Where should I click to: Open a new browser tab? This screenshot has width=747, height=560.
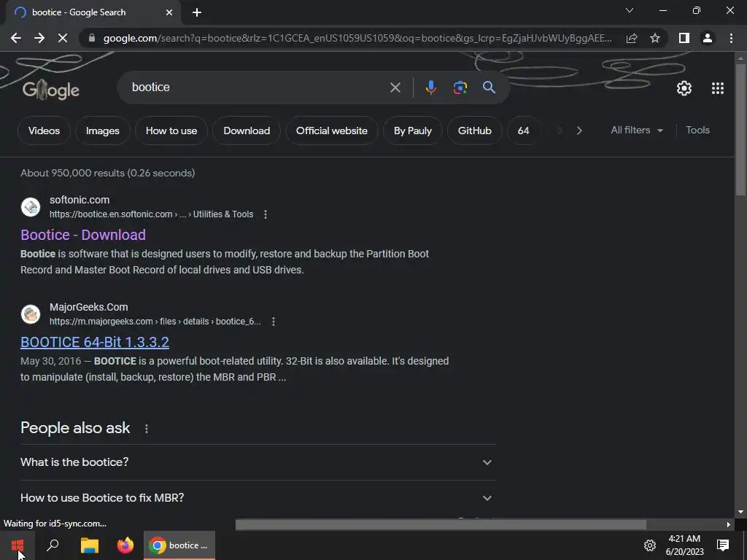point(197,12)
